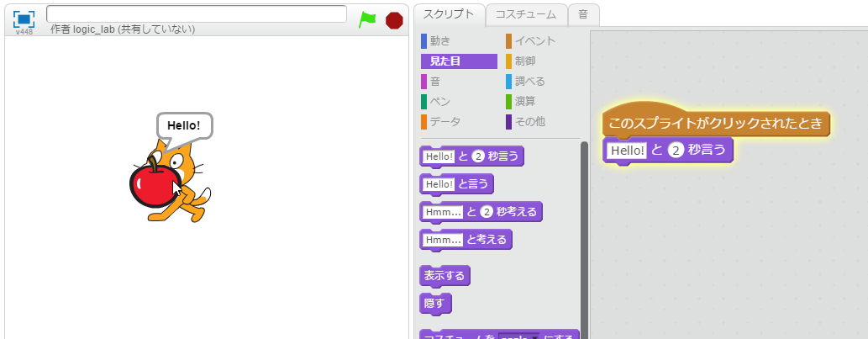Viewport: 868px width, 339px height.
Task: Select the イベント block category
Action: [x=534, y=41]
